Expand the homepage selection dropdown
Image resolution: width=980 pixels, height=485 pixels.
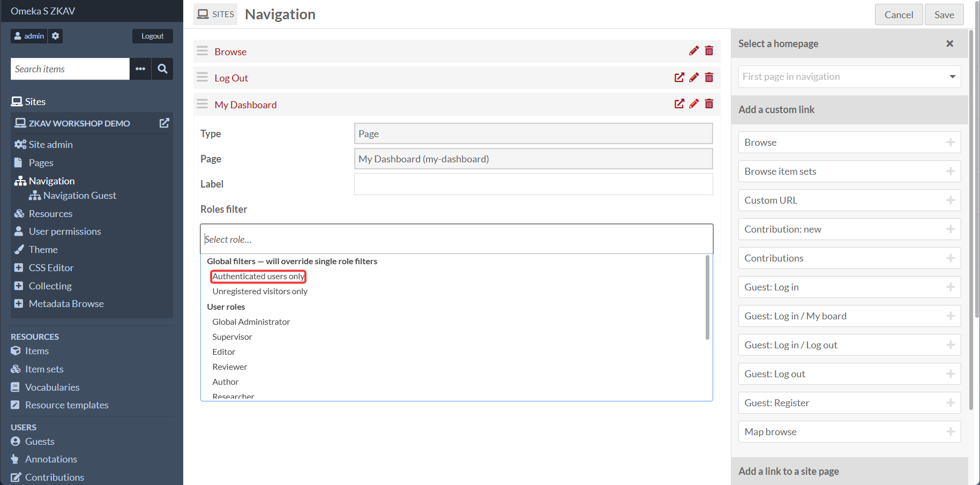(x=849, y=77)
